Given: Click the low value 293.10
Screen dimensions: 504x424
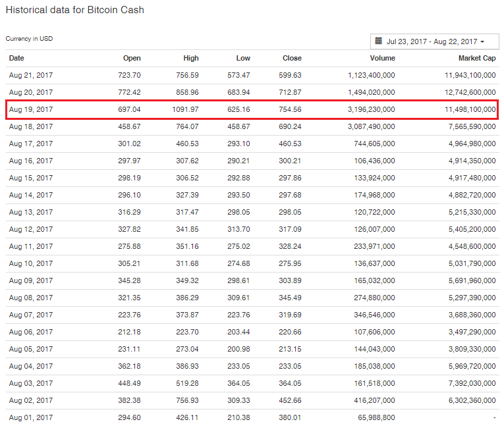Looking at the screenshot, I should [x=238, y=144].
